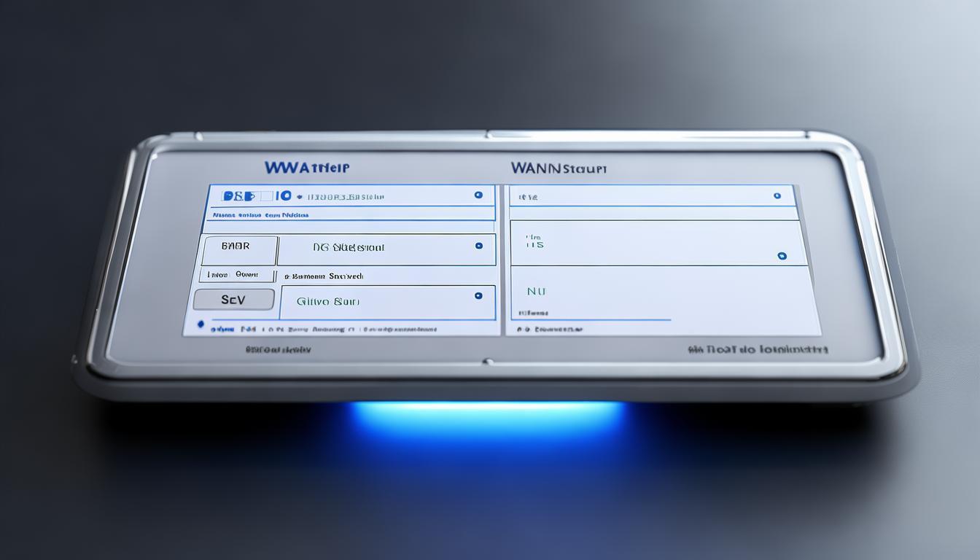
Task: Switch to the "WANN" header tab
Action: click(559, 168)
